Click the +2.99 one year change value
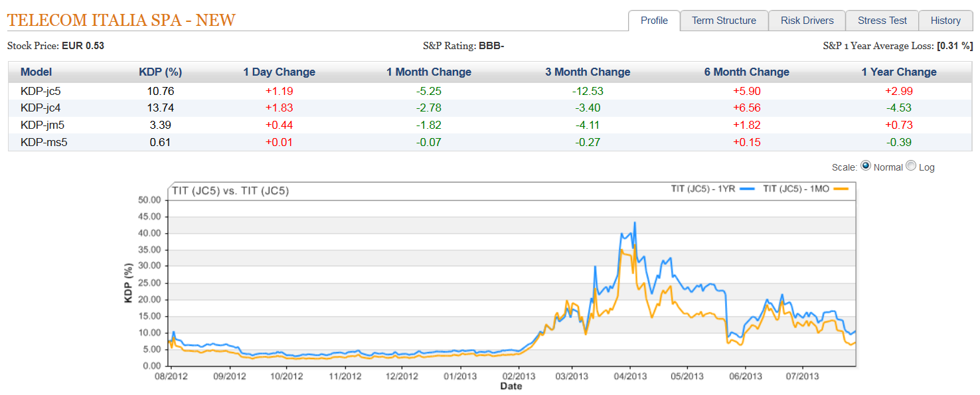The height and width of the screenshot is (395, 980). click(x=899, y=91)
